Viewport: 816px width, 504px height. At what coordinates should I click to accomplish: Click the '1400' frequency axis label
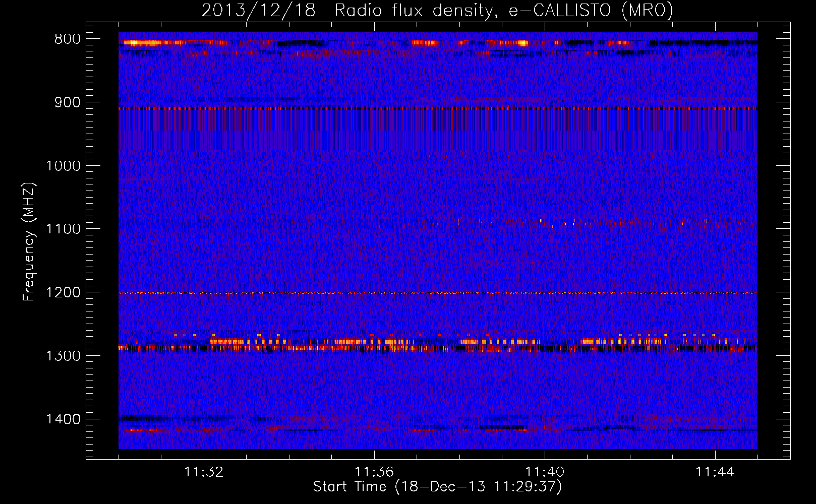tap(63, 419)
